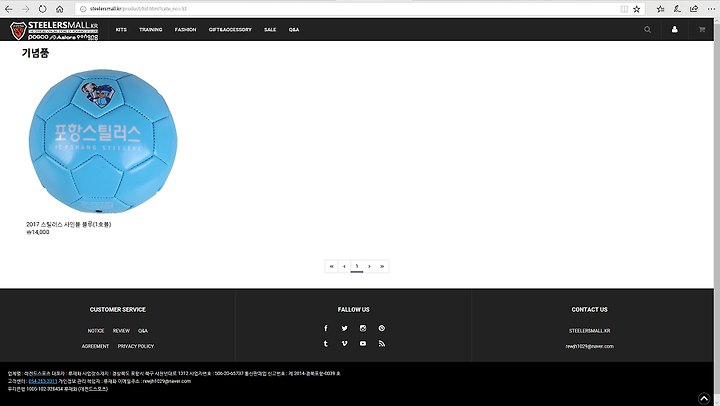Screen dimensions: 720x406
Task: Open the shopping cart icon
Action: (x=702, y=29)
